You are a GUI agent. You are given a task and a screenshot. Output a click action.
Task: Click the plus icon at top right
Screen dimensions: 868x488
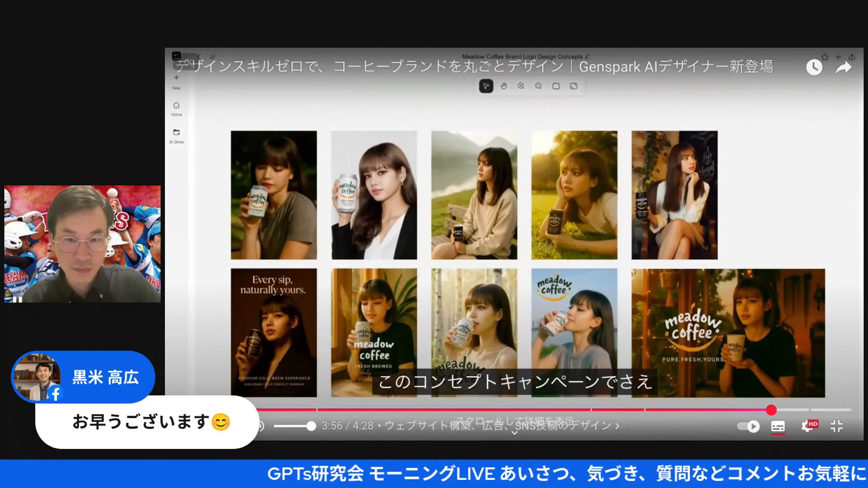838,57
